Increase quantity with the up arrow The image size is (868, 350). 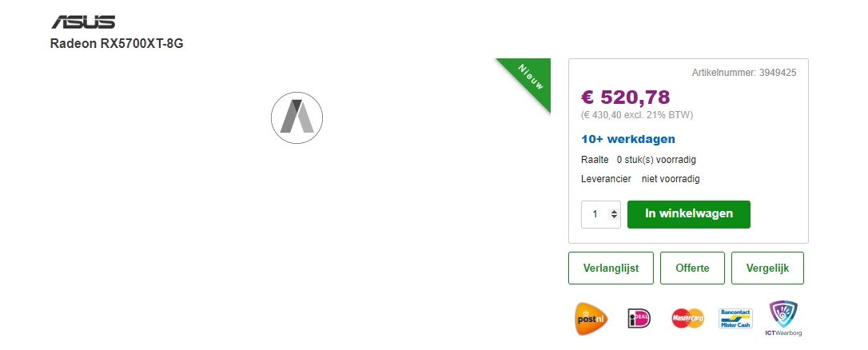point(614,211)
